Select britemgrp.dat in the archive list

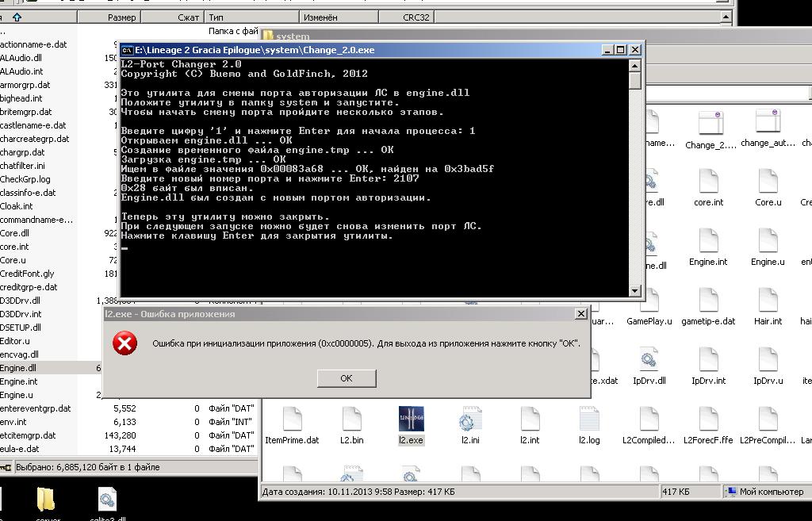[x=26, y=112]
